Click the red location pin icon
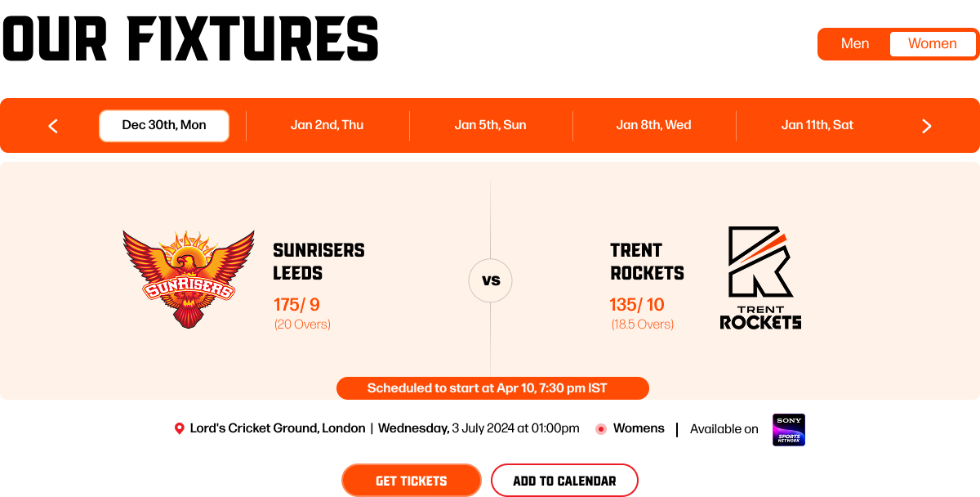The width and height of the screenshot is (980, 497). 180,428
